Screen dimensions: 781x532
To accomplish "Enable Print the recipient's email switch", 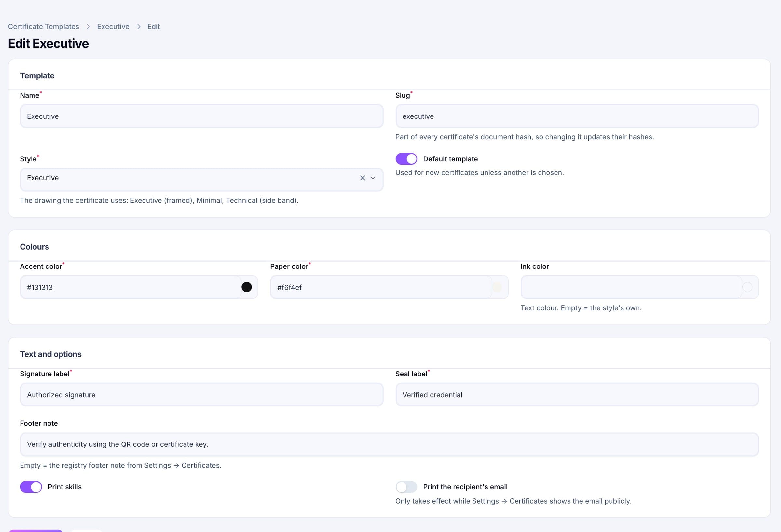I will point(406,487).
